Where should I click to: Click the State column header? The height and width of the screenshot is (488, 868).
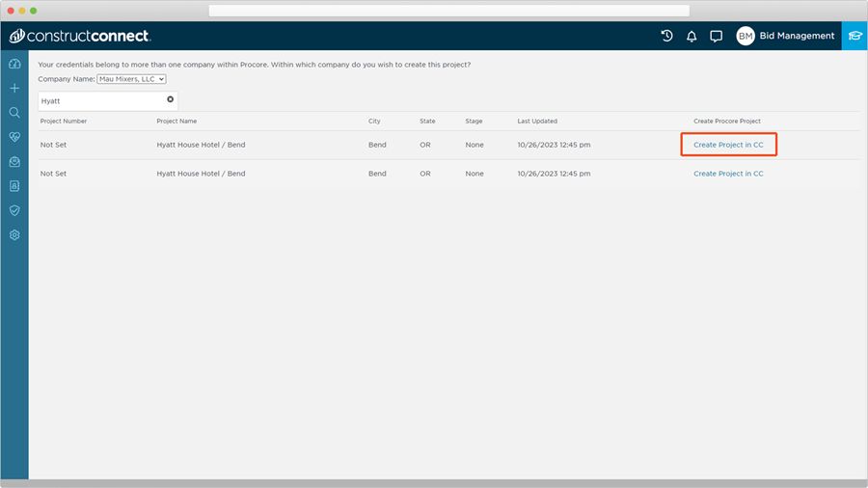point(427,122)
